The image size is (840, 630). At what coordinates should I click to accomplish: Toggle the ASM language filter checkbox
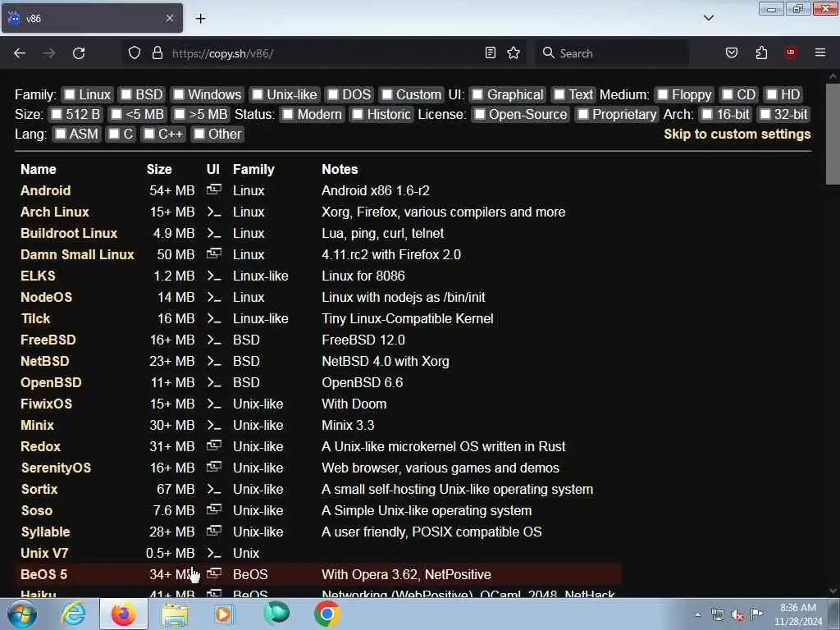point(61,134)
